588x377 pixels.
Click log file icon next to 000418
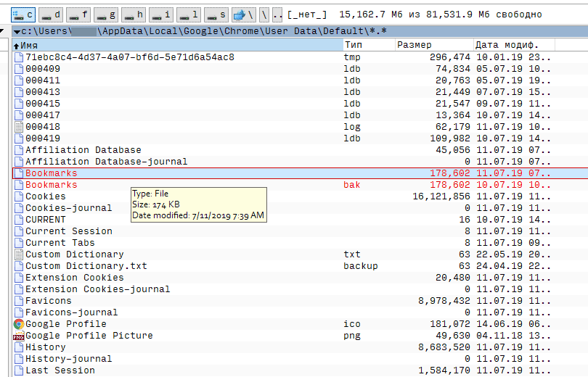[19, 127]
